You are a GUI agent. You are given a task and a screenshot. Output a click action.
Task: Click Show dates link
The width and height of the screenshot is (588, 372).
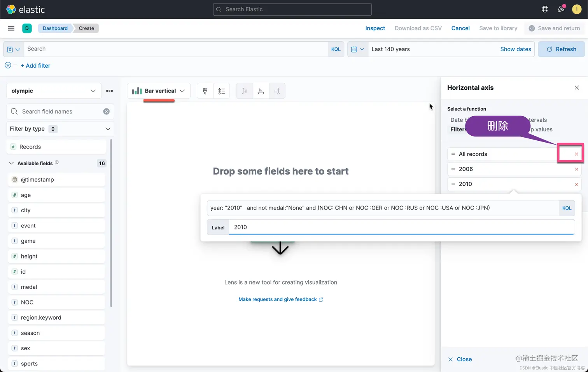point(516,49)
